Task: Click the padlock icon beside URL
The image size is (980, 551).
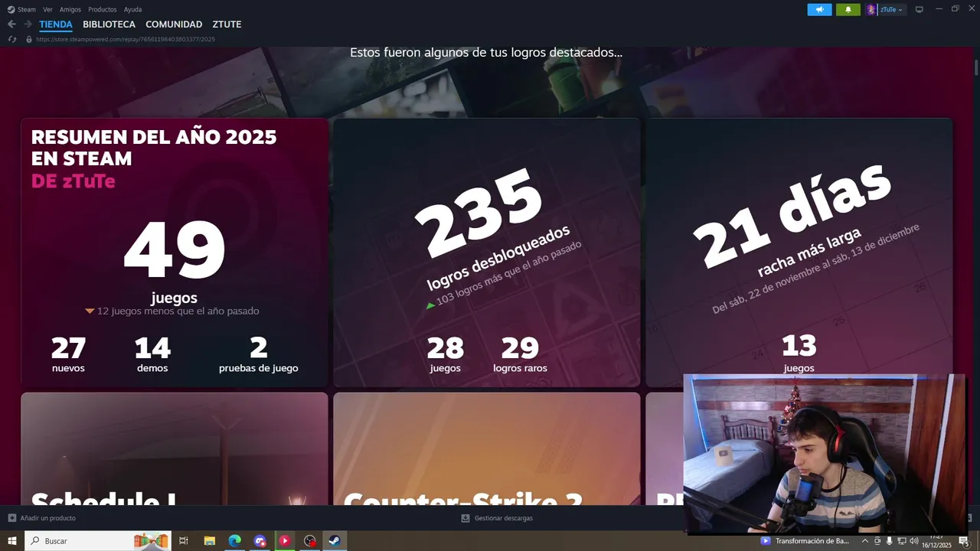Action: click(29, 39)
